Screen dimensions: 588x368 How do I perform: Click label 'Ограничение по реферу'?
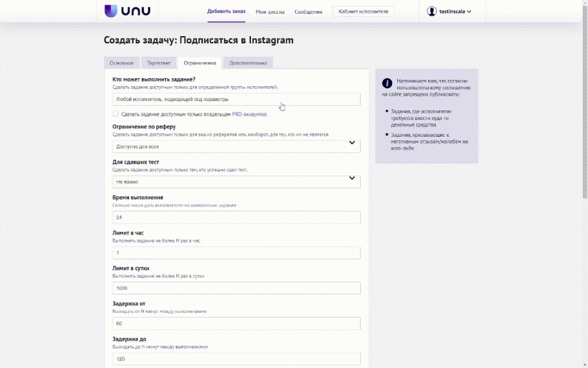(144, 126)
